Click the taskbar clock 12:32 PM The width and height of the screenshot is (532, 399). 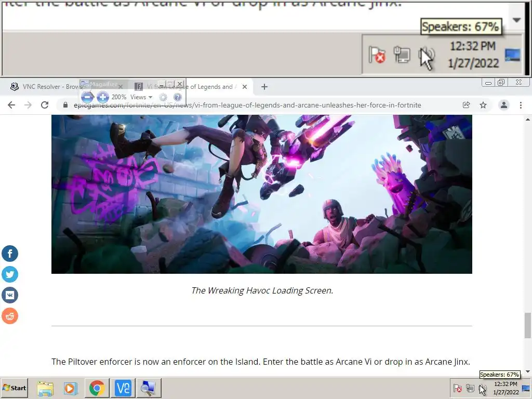coord(506,388)
